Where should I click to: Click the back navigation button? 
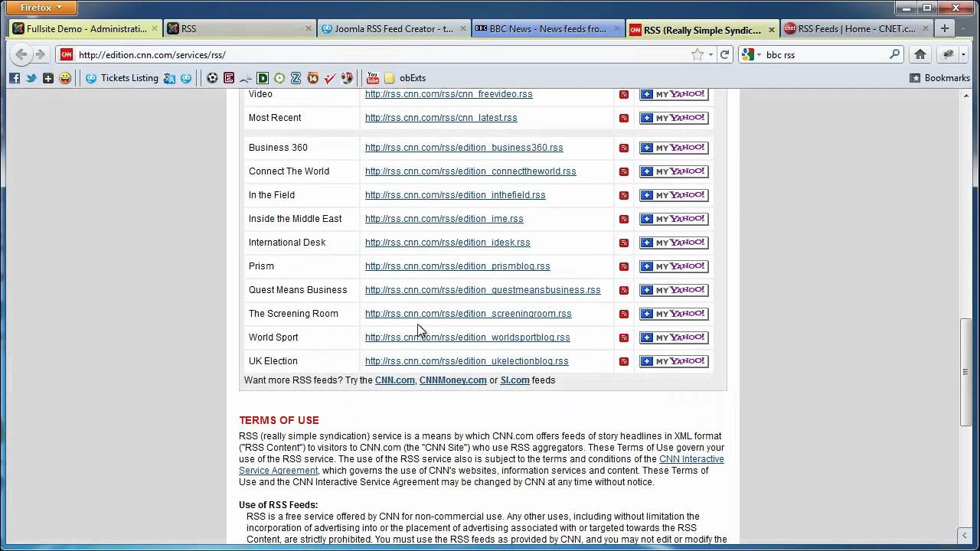(x=21, y=54)
